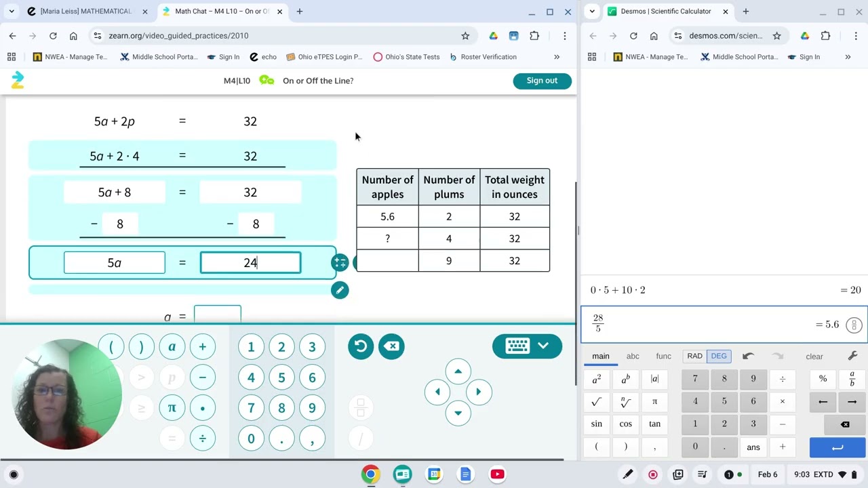Click the Desmos clear button
Image resolution: width=868 pixels, height=488 pixels.
pos(814,357)
